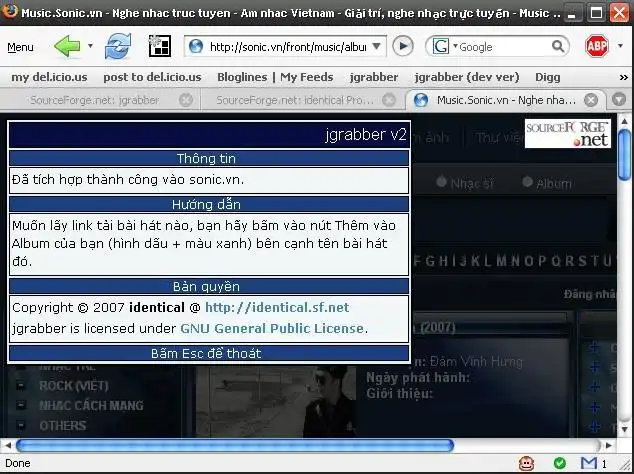Click the jgrabber v2 panel title

[366, 134]
